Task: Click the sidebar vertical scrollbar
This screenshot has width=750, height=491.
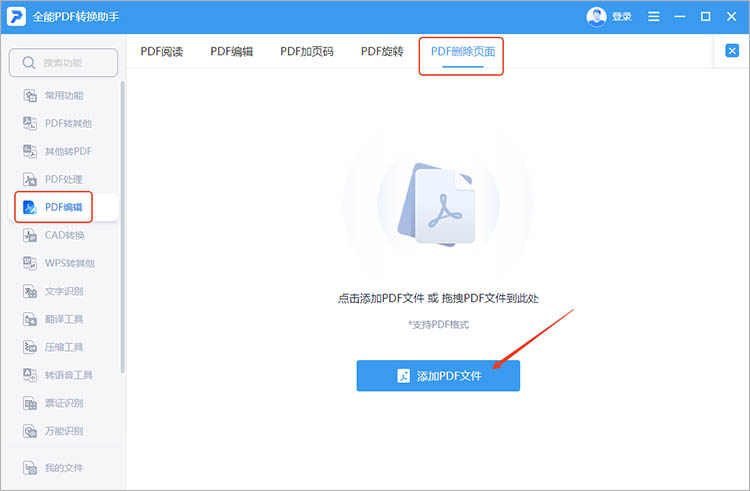Action: coord(122,227)
